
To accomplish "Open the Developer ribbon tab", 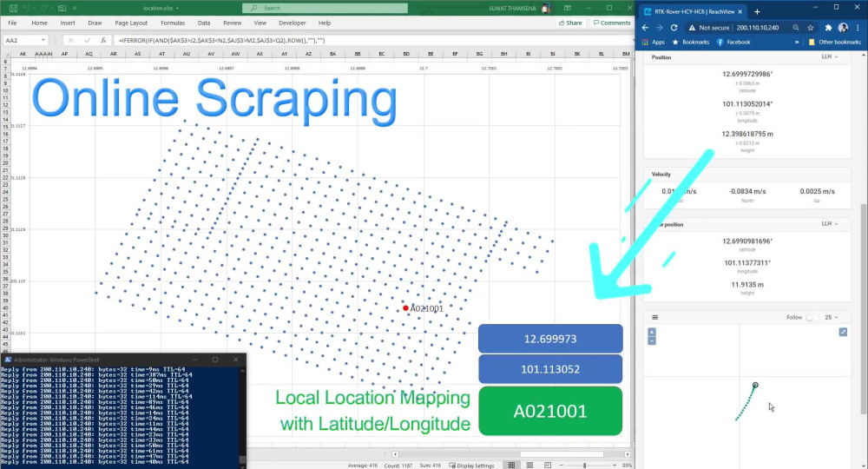I will coord(293,23).
